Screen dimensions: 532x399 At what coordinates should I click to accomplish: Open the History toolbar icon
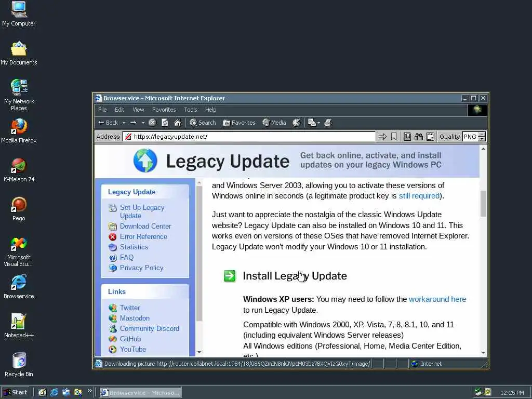[297, 123]
